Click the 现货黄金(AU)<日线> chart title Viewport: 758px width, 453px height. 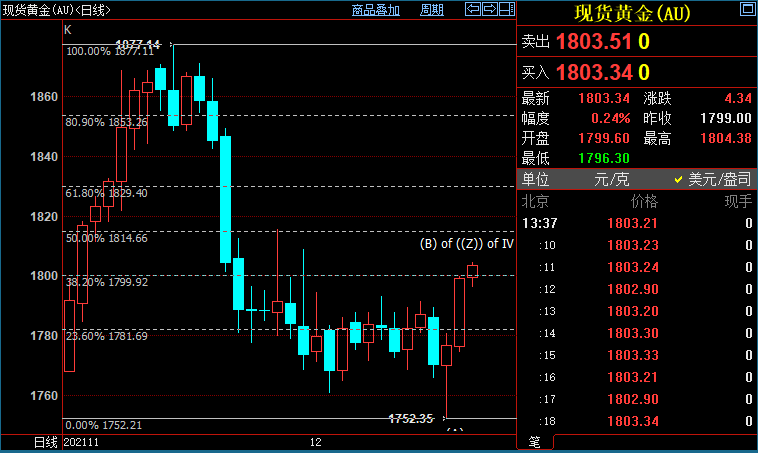[55, 10]
